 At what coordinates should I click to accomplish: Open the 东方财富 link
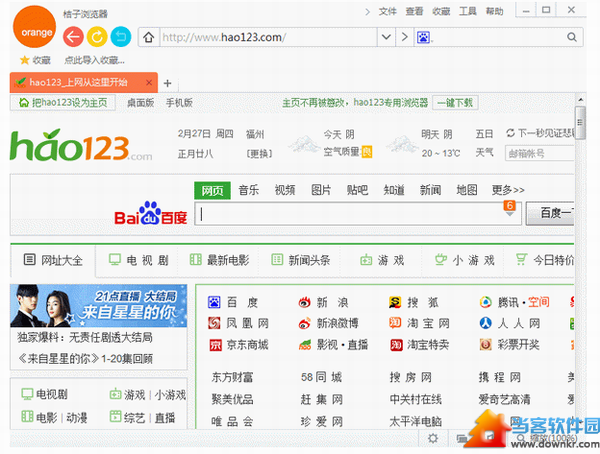tap(232, 377)
